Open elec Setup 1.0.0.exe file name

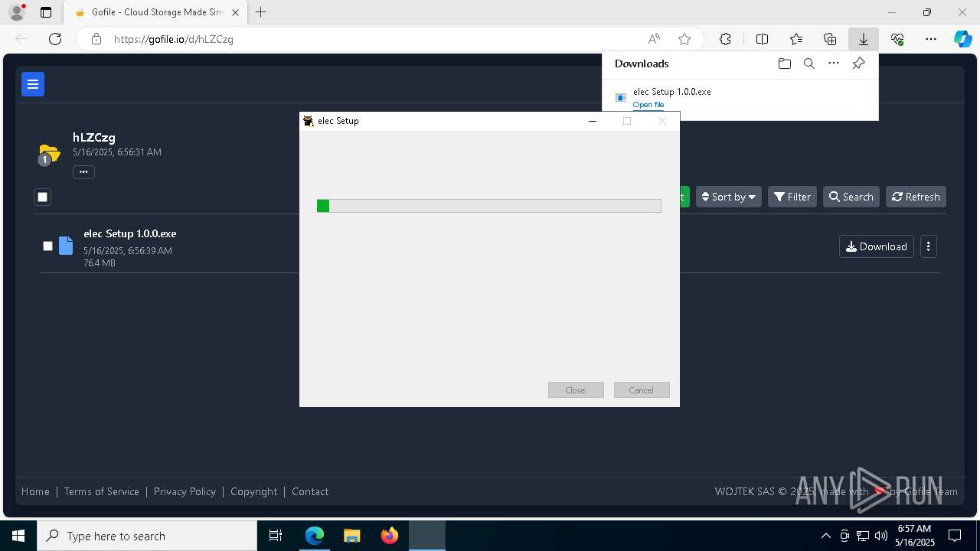click(130, 234)
